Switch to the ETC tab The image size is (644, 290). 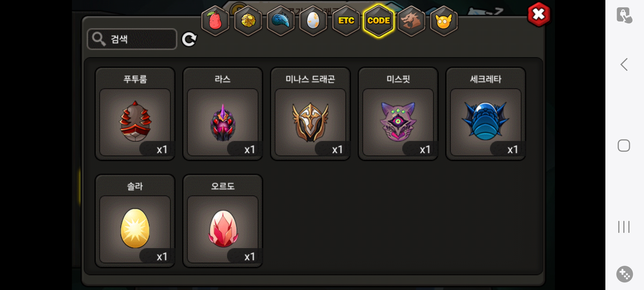click(346, 21)
